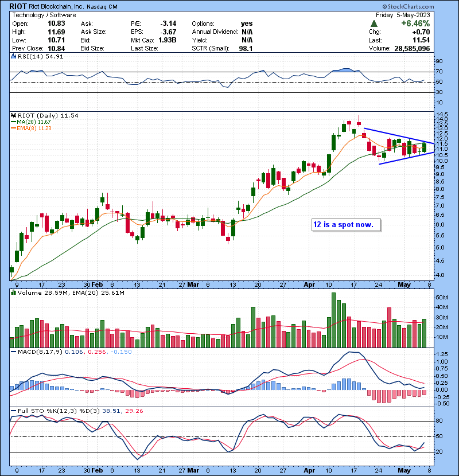
Task: Click the upper blue triangle trendline
Action: pyautogui.click(x=399, y=136)
